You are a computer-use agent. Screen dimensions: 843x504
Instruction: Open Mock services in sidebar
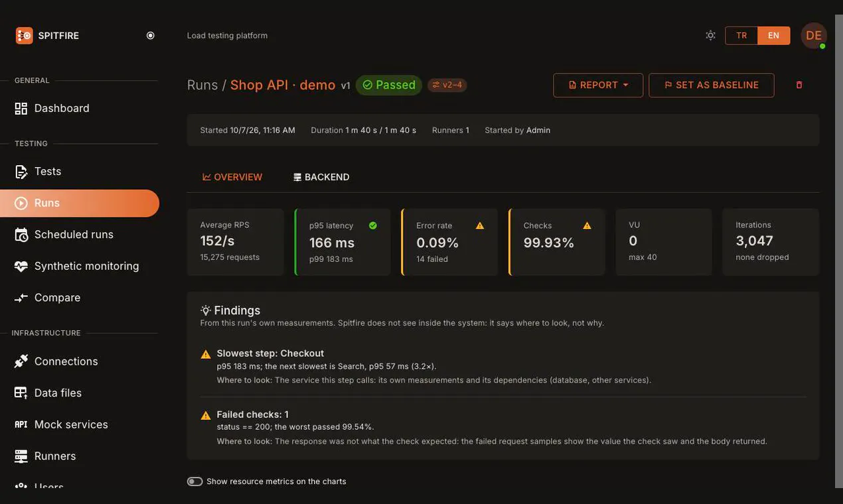(x=80, y=424)
